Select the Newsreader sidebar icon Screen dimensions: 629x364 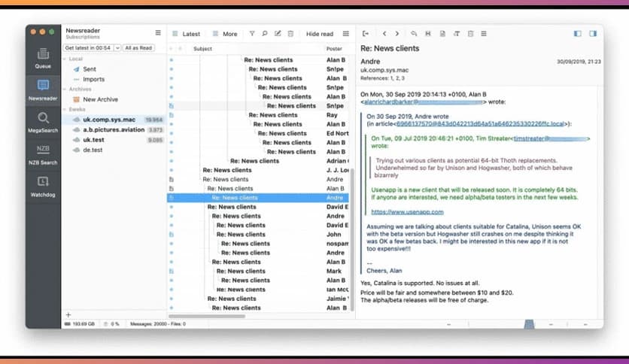tap(43, 89)
